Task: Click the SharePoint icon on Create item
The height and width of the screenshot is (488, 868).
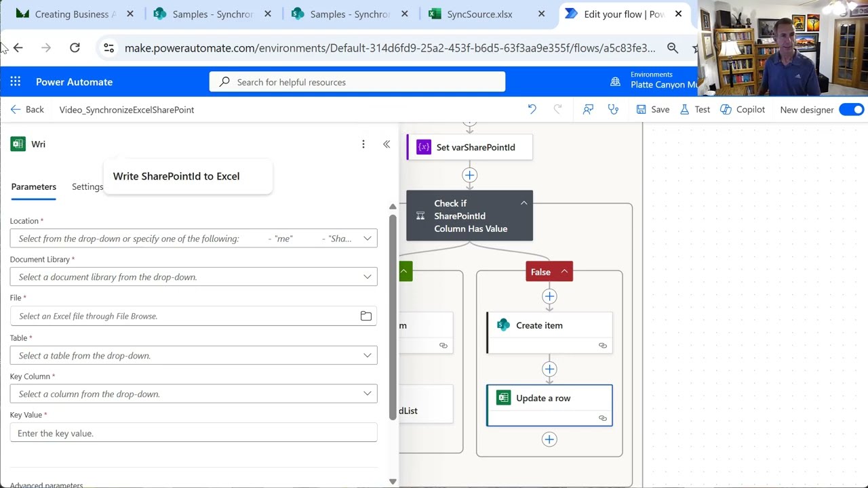Action: point(503,325)
